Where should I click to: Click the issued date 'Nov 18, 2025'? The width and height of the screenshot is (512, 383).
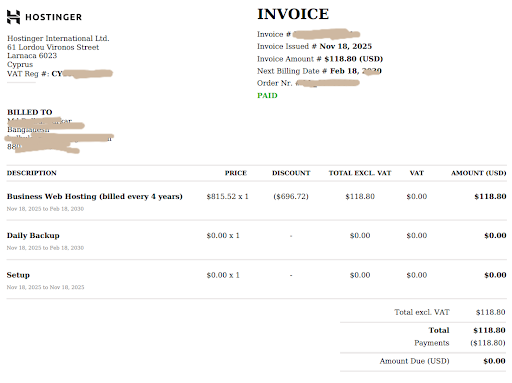(346, 46)
